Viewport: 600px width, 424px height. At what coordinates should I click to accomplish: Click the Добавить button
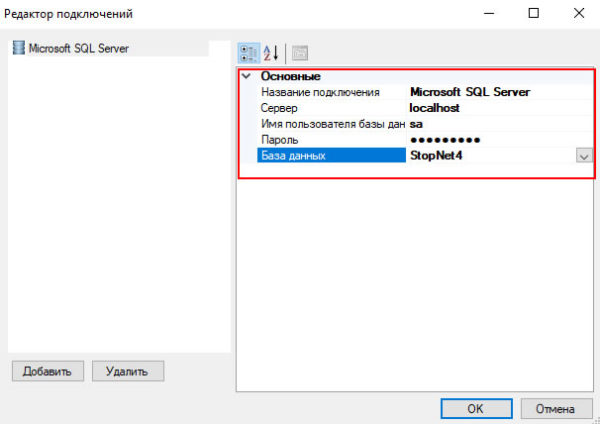click(47, 371)
